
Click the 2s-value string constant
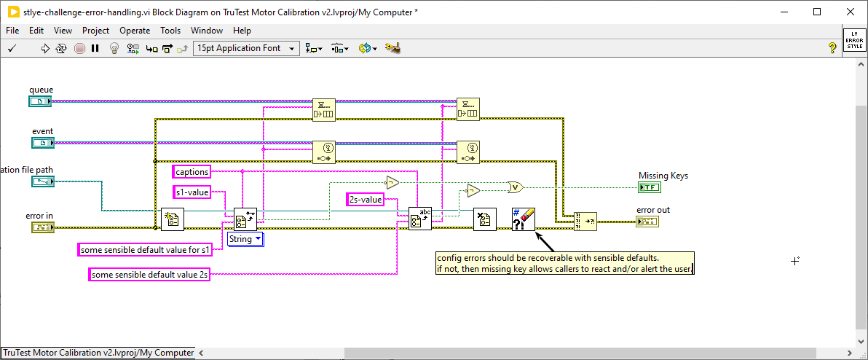366,200
